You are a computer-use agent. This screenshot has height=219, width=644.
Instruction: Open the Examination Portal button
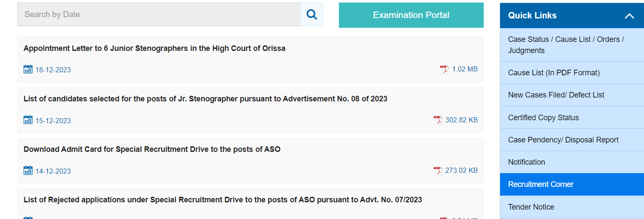[x=411, y=15]
